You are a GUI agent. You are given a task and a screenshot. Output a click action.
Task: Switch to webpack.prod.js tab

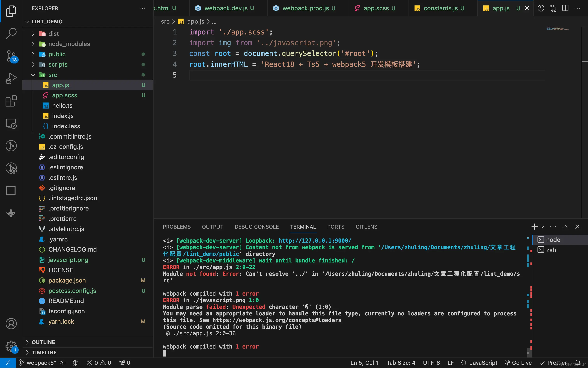point(308,8)
